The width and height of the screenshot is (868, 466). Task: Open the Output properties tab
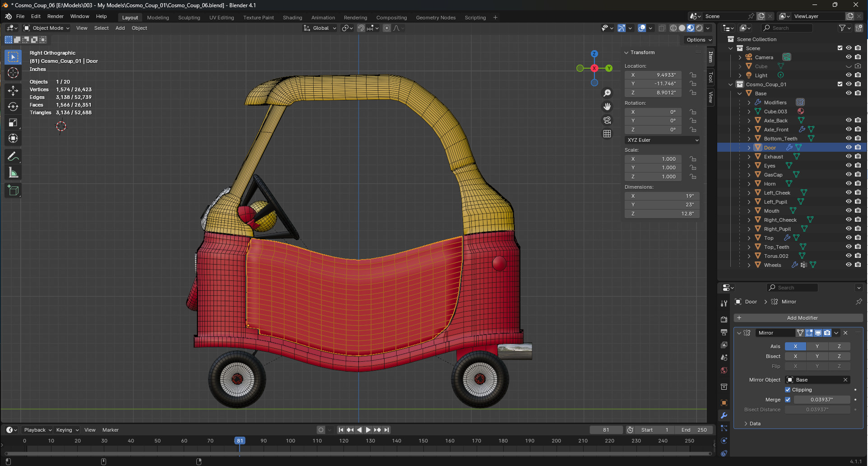pyautogui.click(x=724, y=332)
